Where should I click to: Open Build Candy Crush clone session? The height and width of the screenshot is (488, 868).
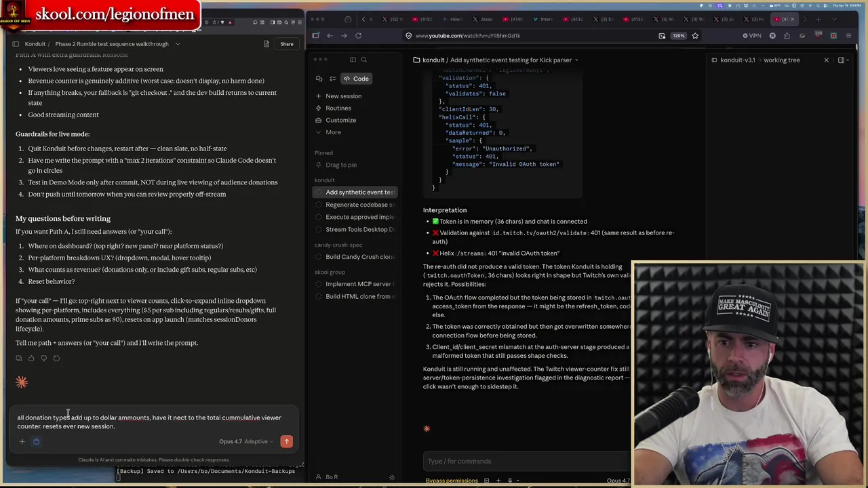(355, 257)
